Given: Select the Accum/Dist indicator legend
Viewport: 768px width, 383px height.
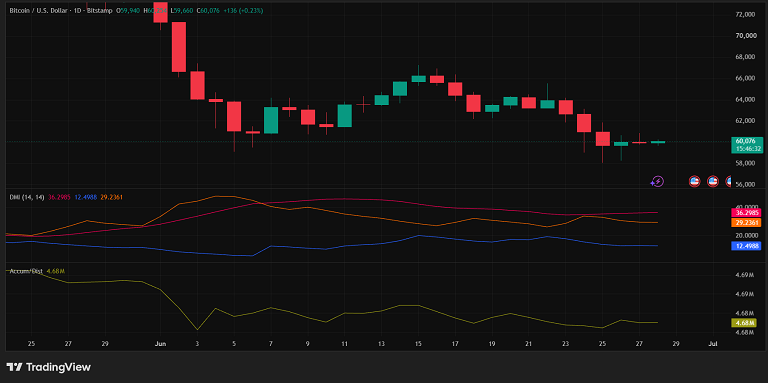Looking at the screenshot, I should tap(26, 271).
